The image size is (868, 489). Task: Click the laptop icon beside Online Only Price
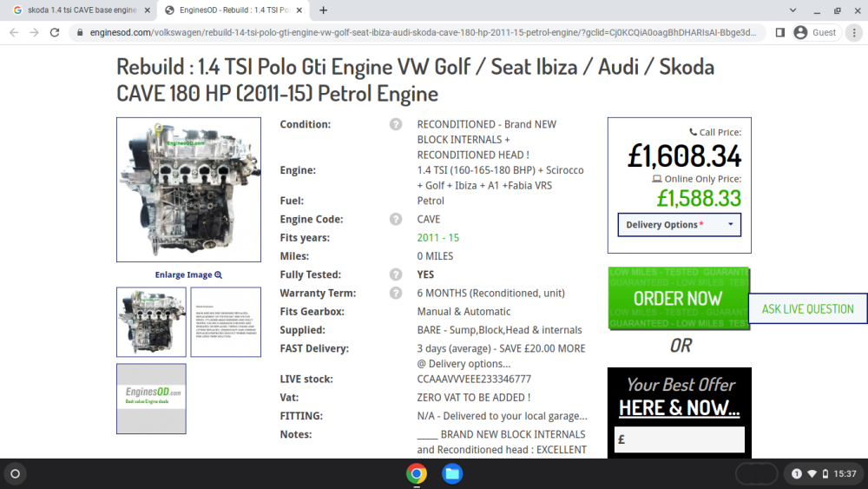[656, 179]
